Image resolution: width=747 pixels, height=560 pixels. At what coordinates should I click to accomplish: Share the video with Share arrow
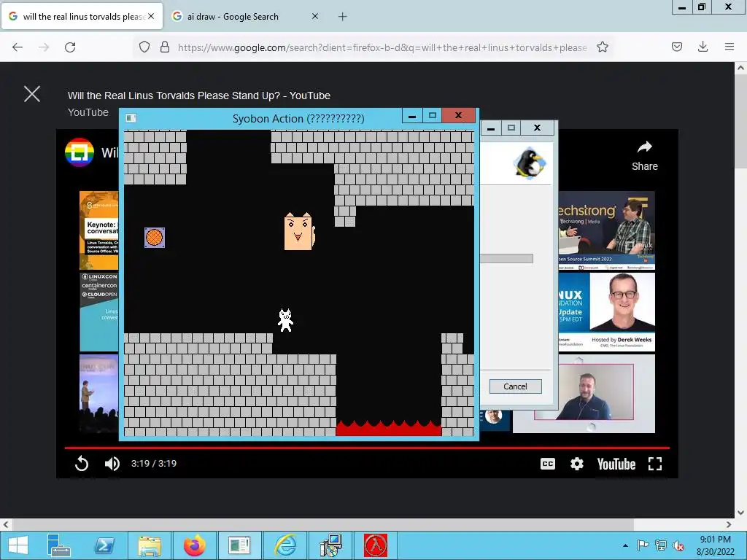tap(645, 156)
